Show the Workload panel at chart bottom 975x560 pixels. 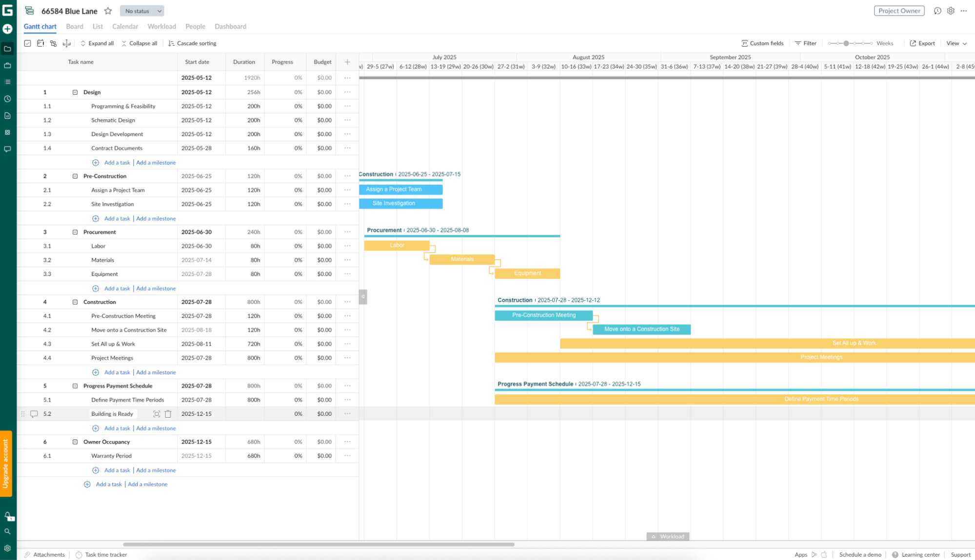667,537
